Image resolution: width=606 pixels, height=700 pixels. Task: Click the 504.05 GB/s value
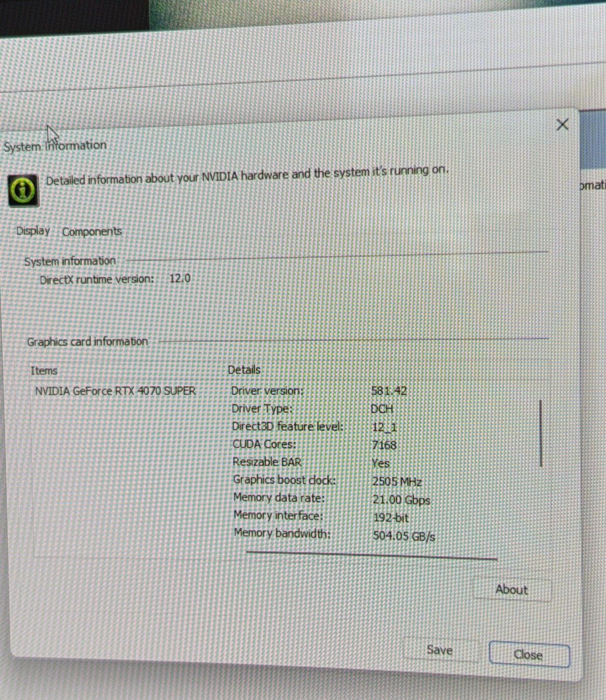pos(404,536)
